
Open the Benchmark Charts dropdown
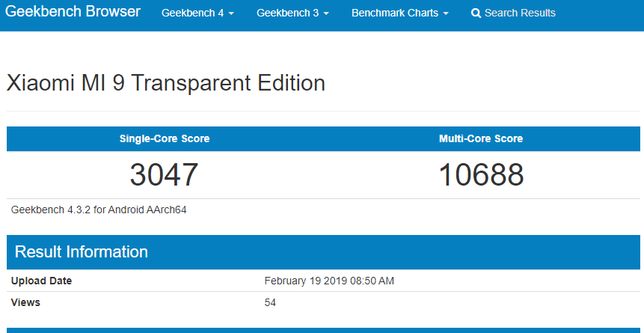(x=400, y=13)
